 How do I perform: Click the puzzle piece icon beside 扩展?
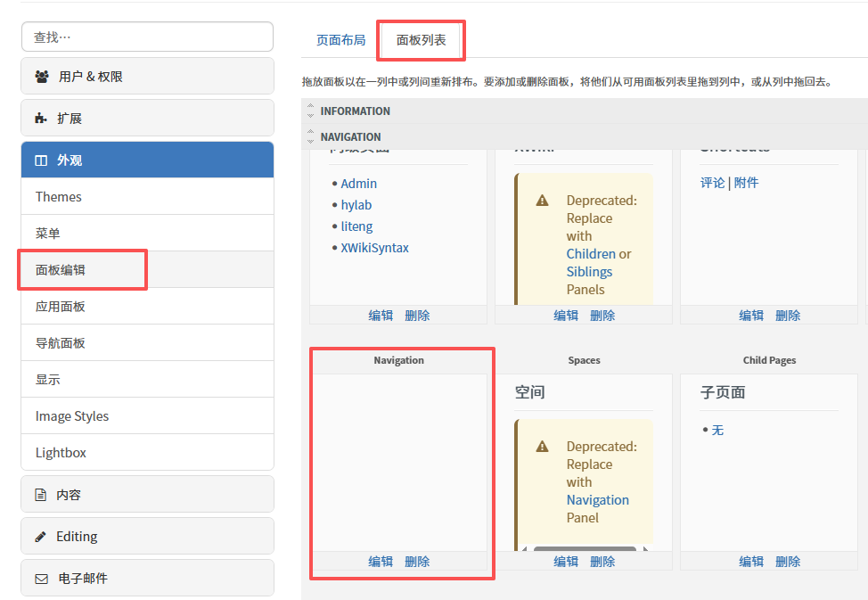(x=41, y=119)
